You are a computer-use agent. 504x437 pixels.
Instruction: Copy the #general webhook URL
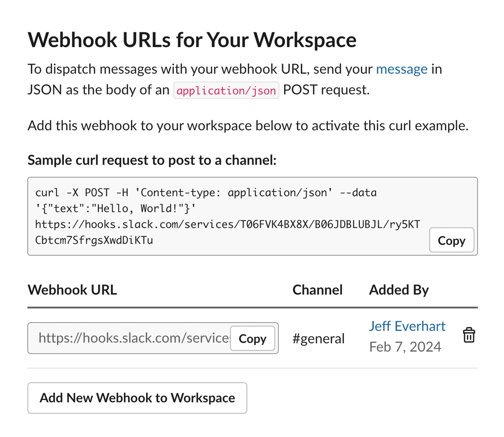click(x=253, y=338)
